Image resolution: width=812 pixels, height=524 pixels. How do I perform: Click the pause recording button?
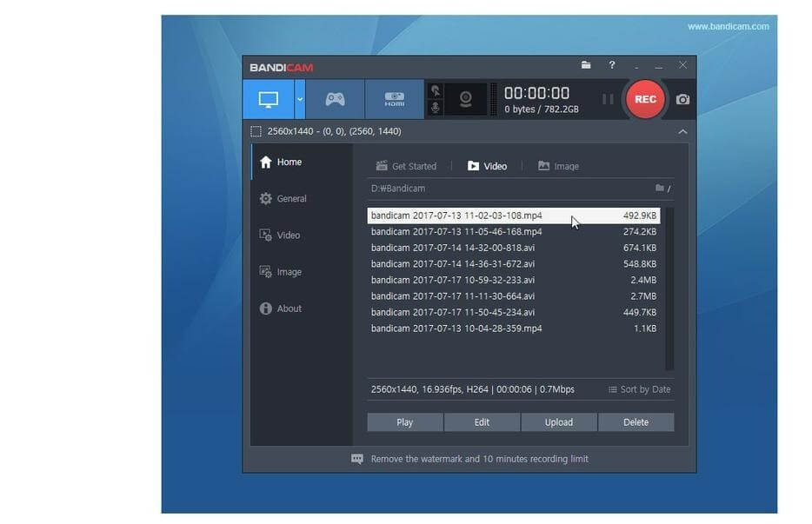click(x=608, y=99)
